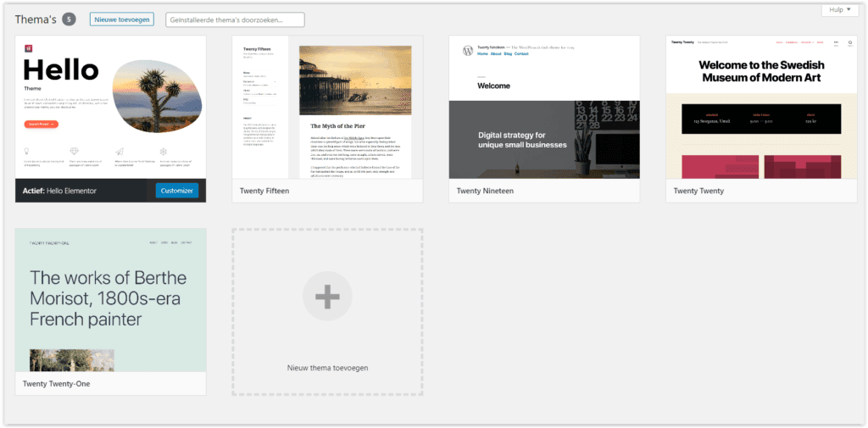Focus the installed themes search field
The width and height of the screenshot is (868, 428).
tap(235, 19)
